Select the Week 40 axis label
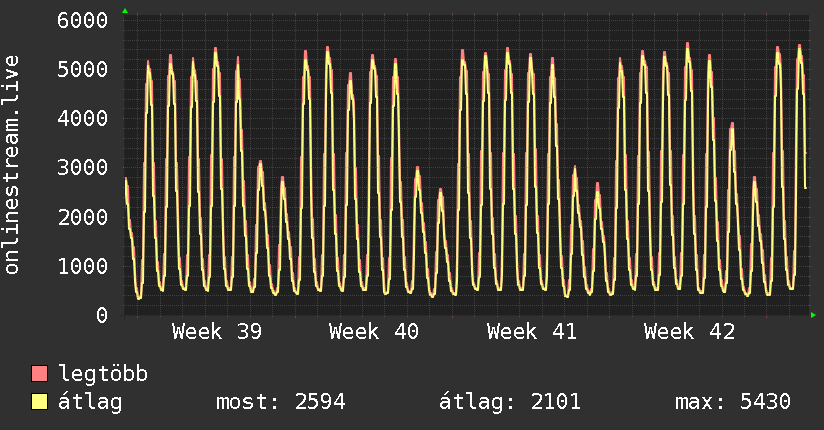824x430 pixels. [374, 332]
